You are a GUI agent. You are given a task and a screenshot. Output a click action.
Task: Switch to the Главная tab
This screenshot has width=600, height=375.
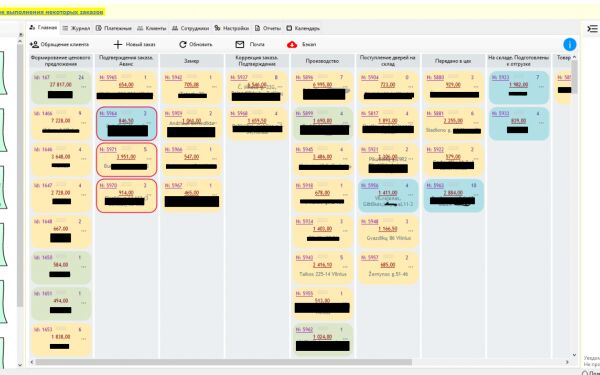(43, 28)
